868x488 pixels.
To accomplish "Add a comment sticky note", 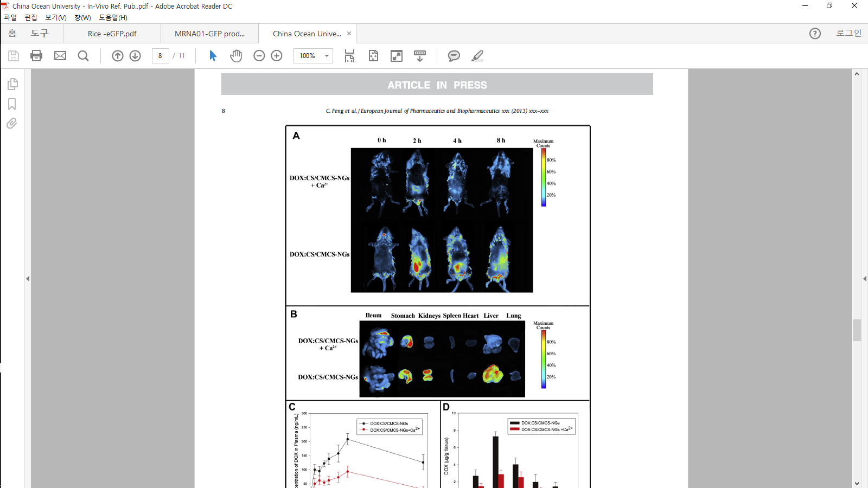I will [454, 56].
